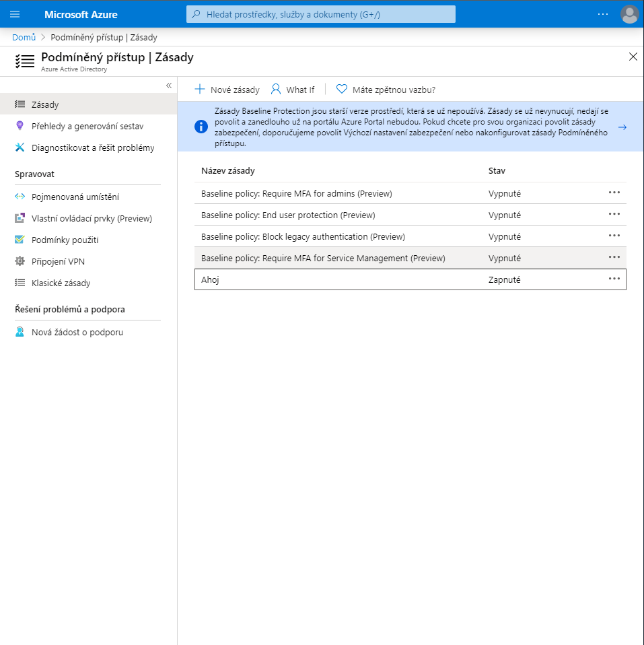Open more options for Ahoj policy
This screenshot has height=645, width=644.
pyautogui.click(x=614, y=279)
